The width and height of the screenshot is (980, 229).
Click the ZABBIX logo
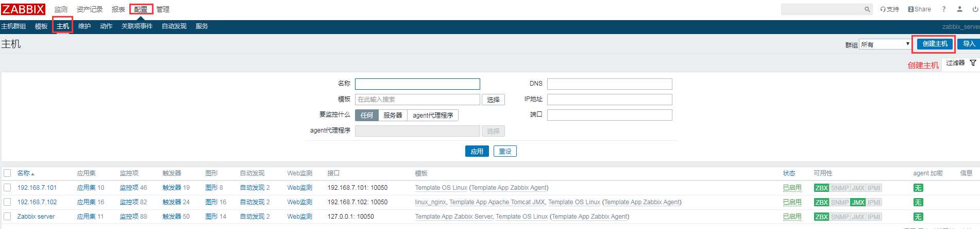(23, 9)
